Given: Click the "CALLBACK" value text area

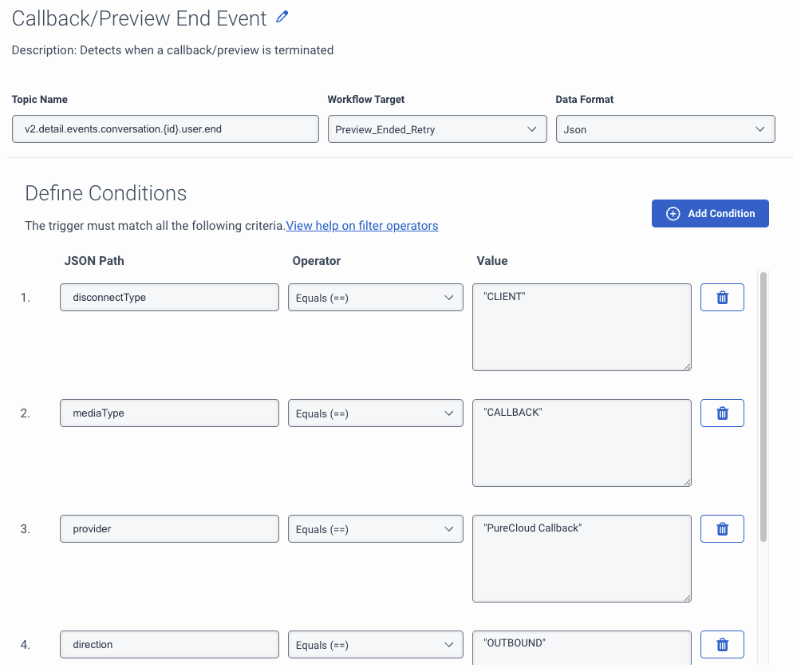Looking at the screenshot, I should [x=582, y=443].
